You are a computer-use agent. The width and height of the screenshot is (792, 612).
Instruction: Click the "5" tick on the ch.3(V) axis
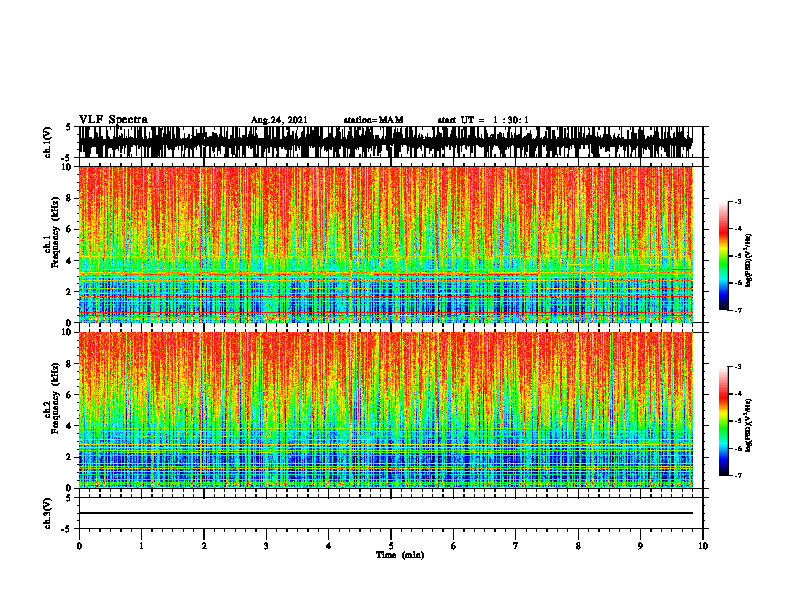pos(69,498)
